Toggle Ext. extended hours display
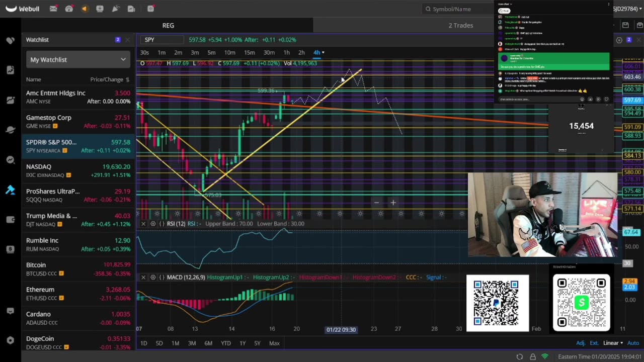 tap(594, 343)
